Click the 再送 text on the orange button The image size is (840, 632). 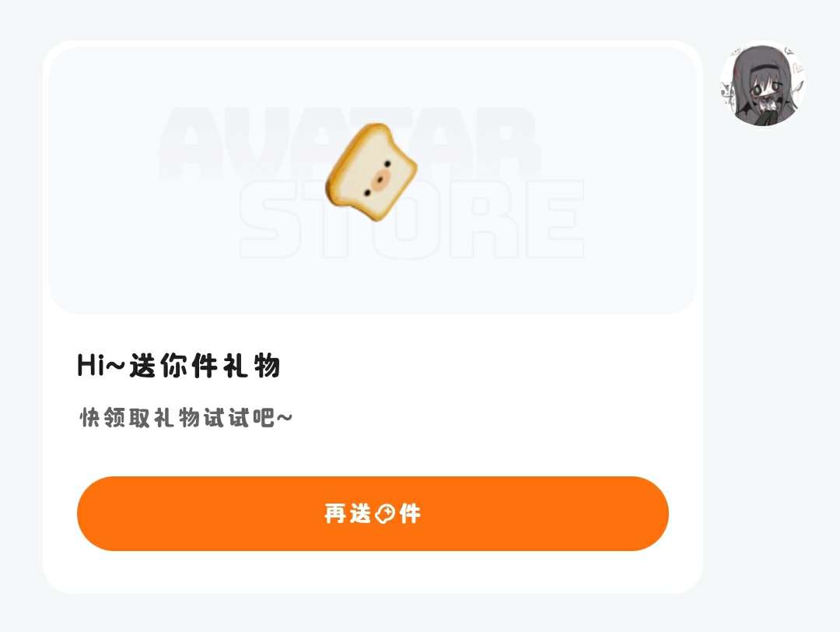[x=348, y=514]
